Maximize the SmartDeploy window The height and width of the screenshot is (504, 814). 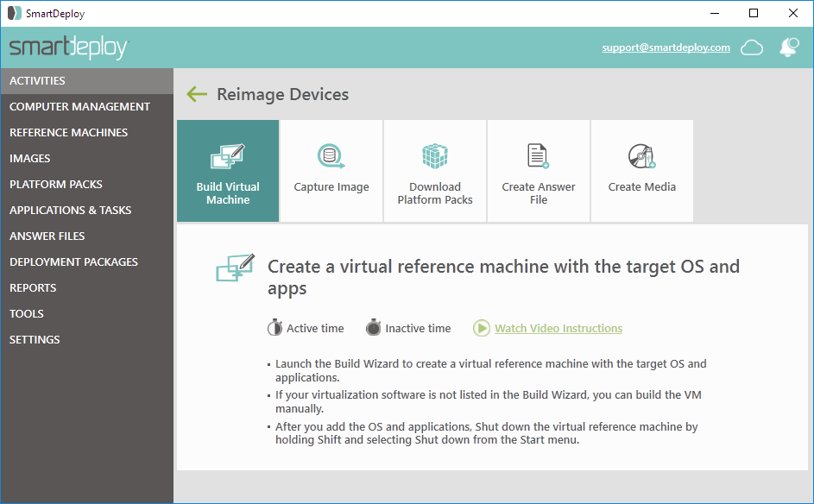click(754, 14)
